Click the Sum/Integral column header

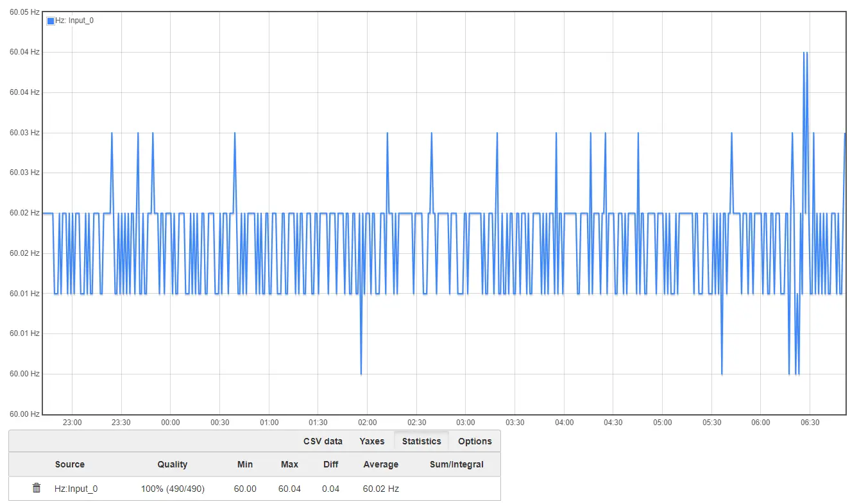[456, 464]
